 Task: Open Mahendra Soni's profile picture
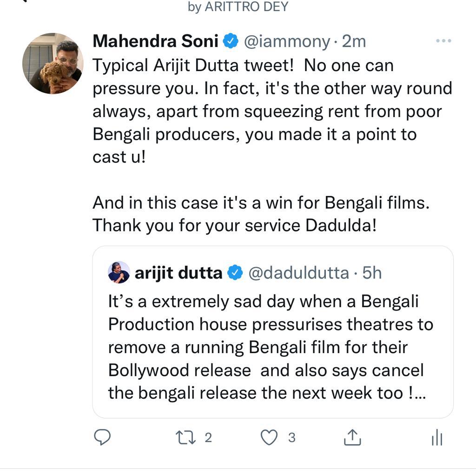click(x=53, y=63)
